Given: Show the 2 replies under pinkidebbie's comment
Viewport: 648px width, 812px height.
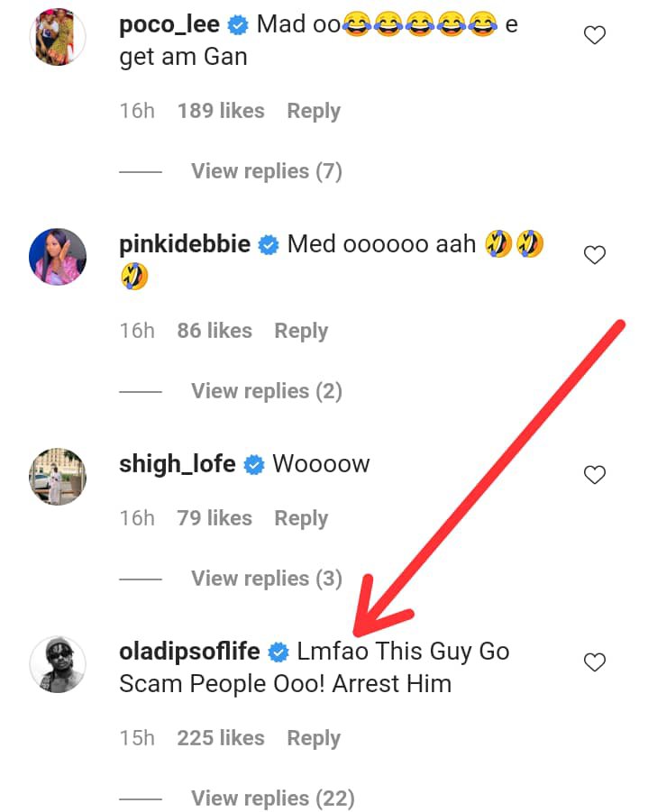Looking at the screenshot, I should point(267,390).
